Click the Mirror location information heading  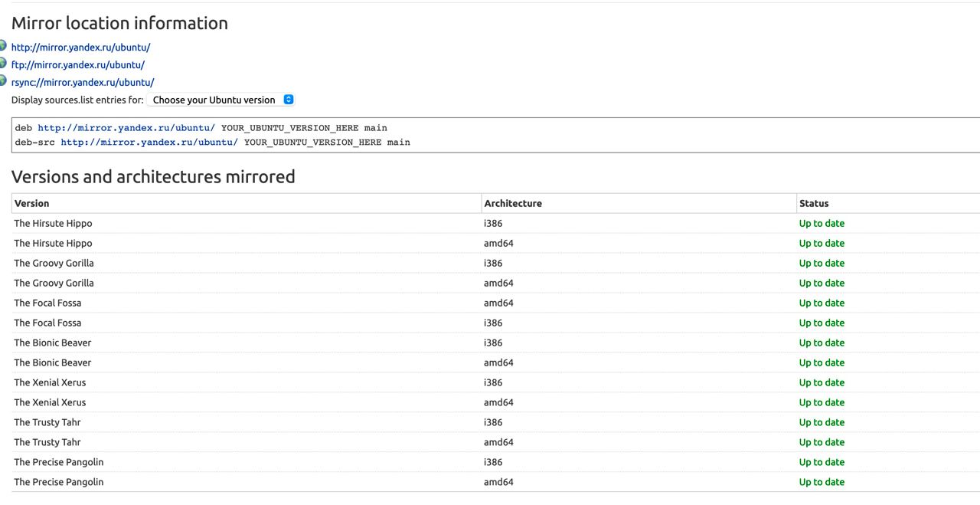pyautogui.click(x=119, y=23)
